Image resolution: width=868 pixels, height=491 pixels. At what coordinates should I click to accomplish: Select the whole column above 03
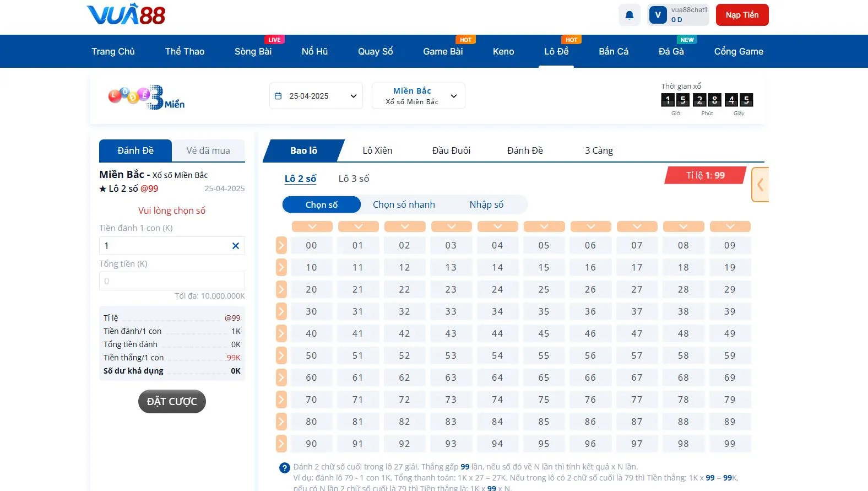(451, 226)
